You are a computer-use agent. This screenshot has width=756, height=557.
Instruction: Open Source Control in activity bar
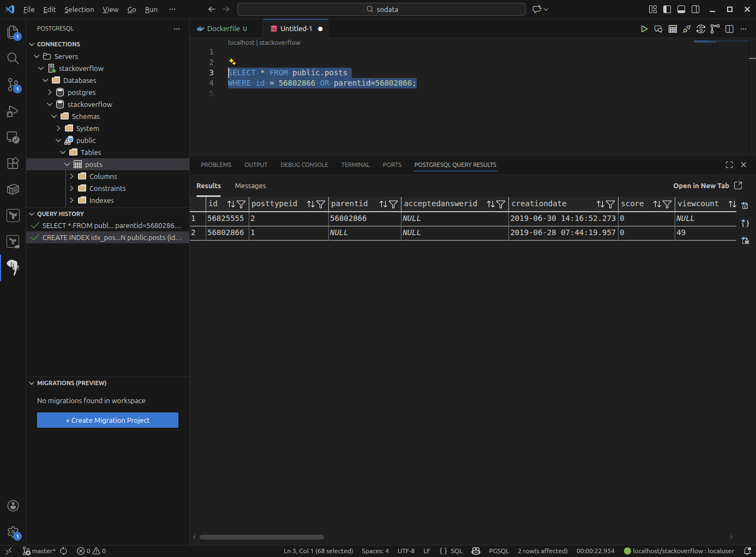pos(13,85)
